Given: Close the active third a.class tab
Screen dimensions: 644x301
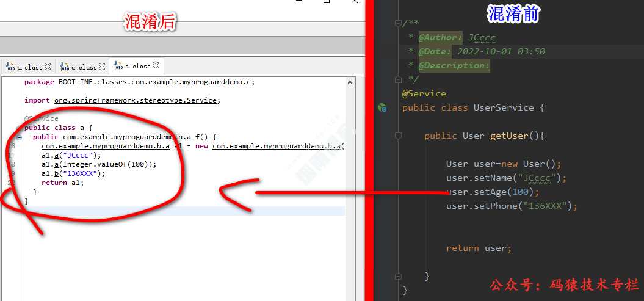Looking at the screenshot, I should click(x=156, y=66).
